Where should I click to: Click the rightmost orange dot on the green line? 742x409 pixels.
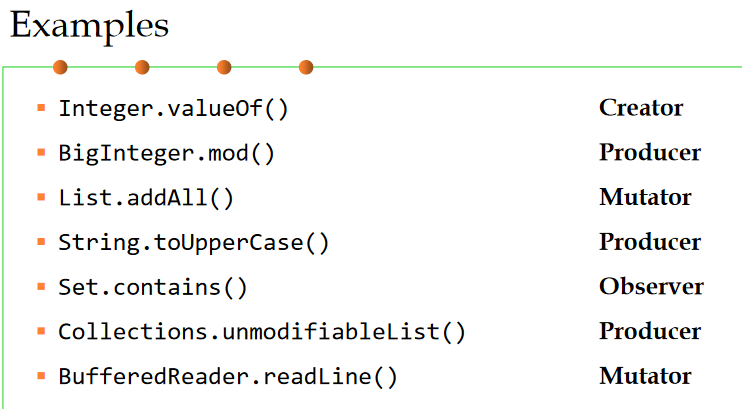(306, 67)
